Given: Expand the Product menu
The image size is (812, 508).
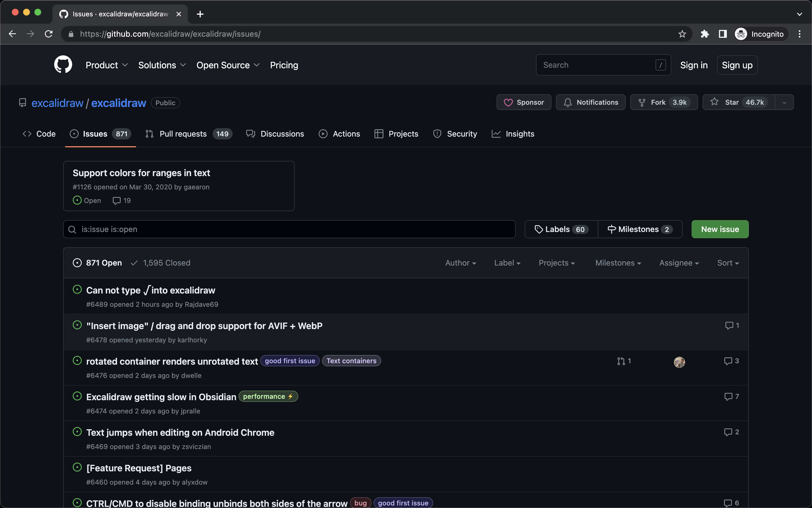Looking at the screenshot, I should [107, 65].
